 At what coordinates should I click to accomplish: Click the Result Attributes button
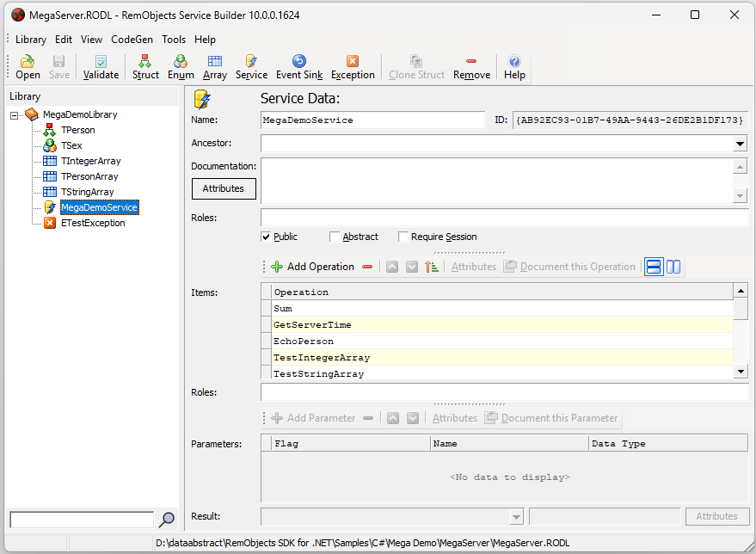pyautogui.click(x=717, y=516)
